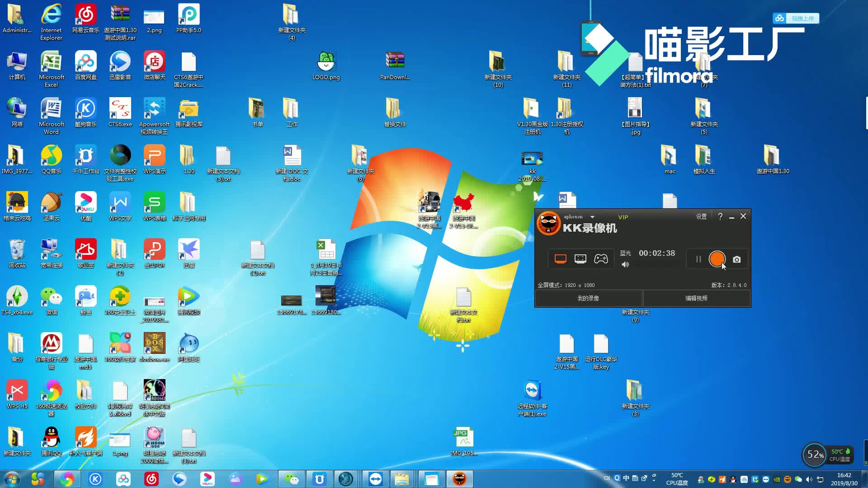Screen dimensions: 868x488
Task: Select the 腾讯QQ desktop icon
Action: pos(51,441)
